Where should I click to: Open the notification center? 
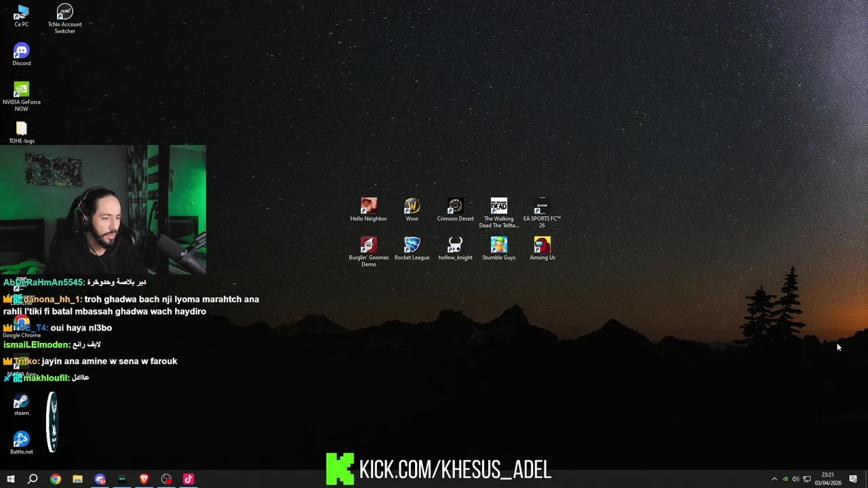(853, 479)
